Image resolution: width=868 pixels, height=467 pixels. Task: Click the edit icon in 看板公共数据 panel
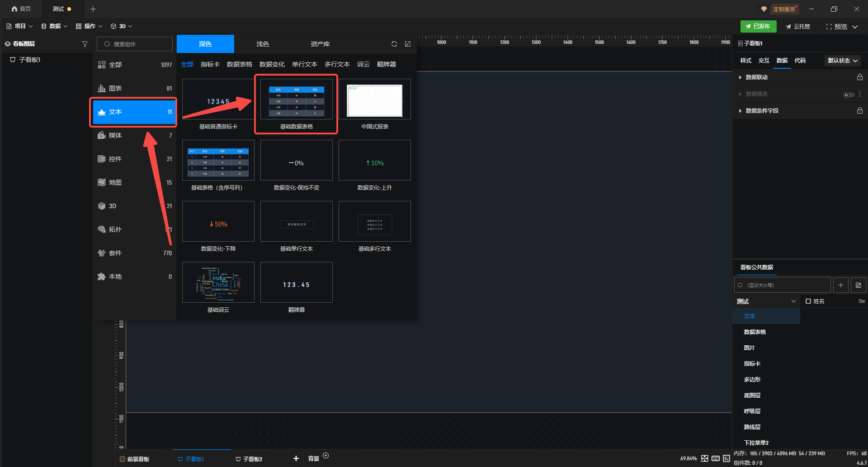coord(859,285)
